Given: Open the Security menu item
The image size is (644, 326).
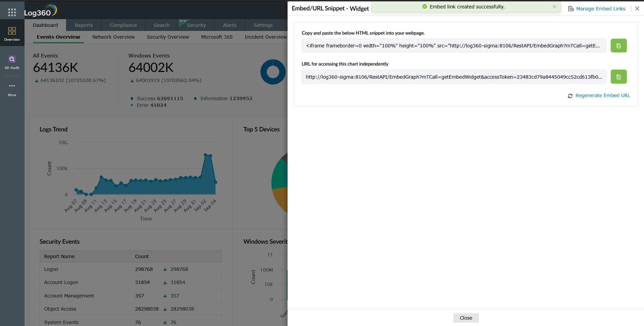Looking at the screenshot, I should pos(196,25).
